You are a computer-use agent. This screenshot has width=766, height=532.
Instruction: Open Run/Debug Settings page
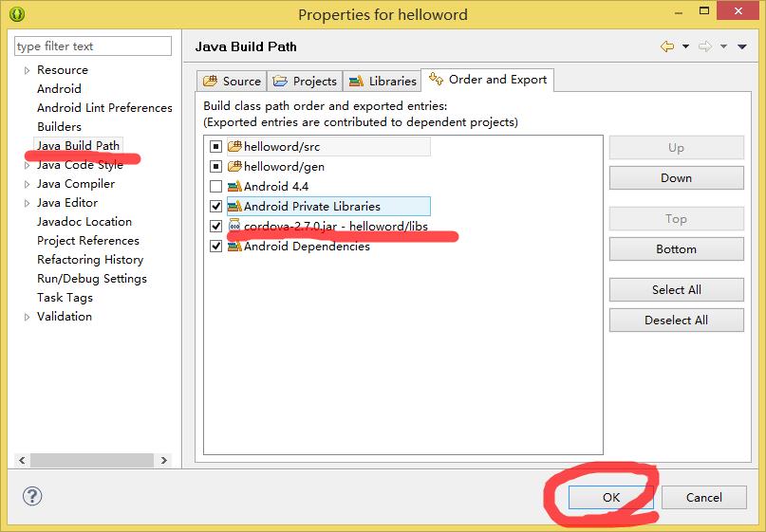(92, 279)
